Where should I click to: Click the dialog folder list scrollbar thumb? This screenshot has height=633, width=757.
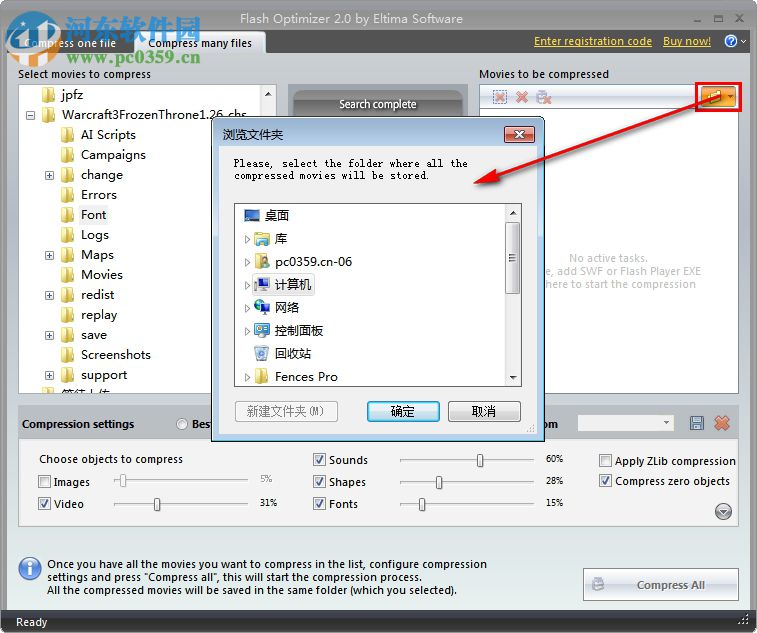click(x=513, y=258)
